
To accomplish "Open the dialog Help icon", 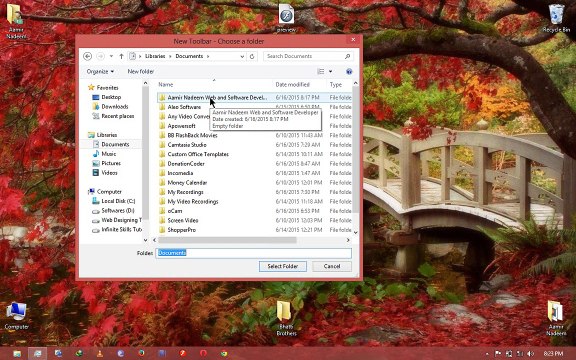I will tap(349, 71).
